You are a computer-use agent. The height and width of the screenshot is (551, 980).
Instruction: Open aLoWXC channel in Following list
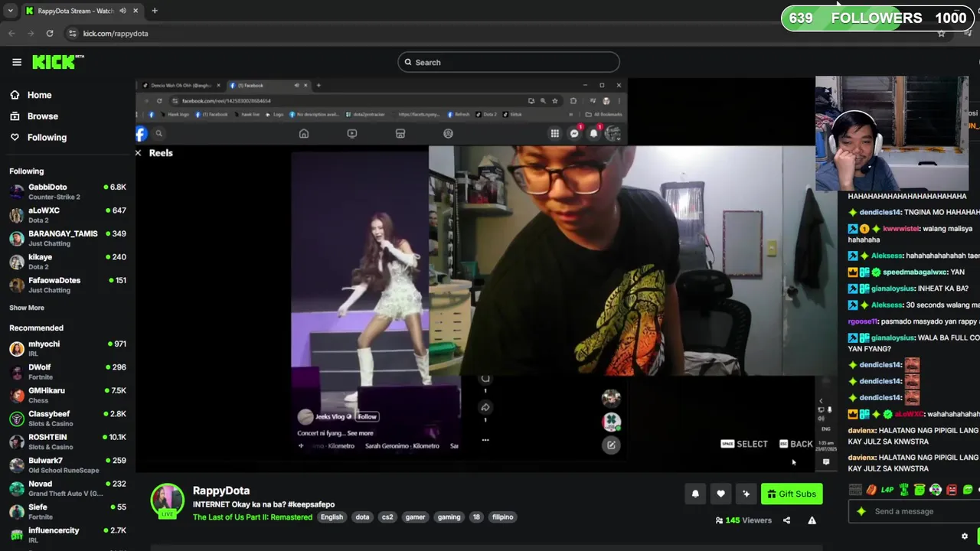tap(67, 215)
